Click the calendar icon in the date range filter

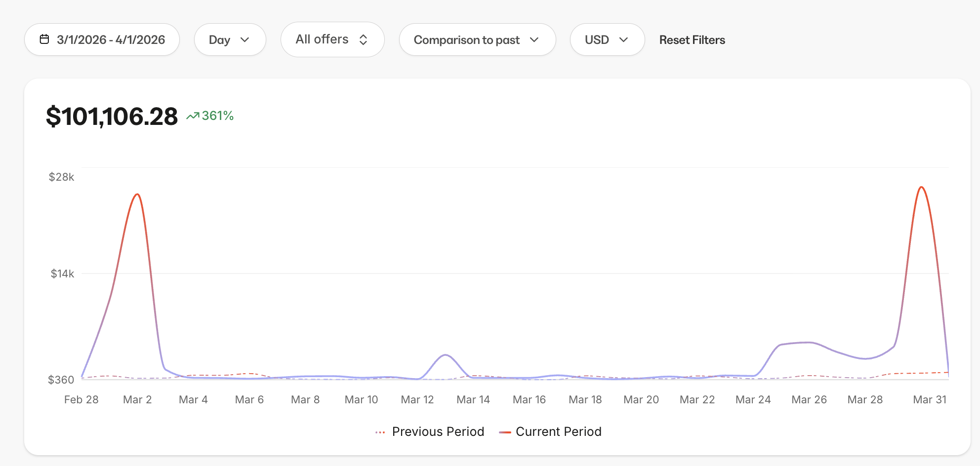pyautogui.click(x=45, y=39)
